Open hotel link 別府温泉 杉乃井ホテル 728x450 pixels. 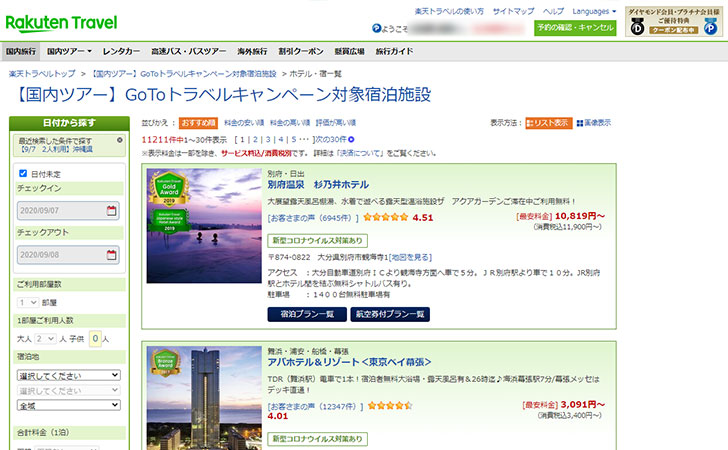click(x=318, y=185)
